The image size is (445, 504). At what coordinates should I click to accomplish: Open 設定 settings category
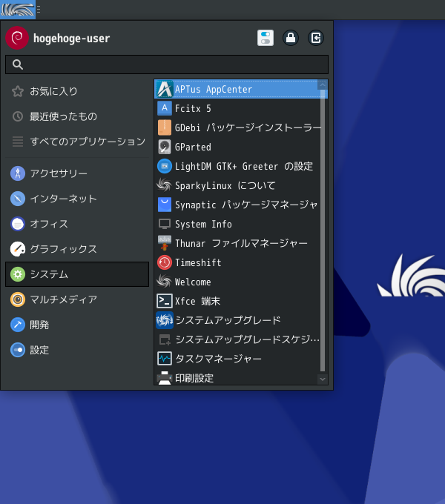(x=77, y=350)
